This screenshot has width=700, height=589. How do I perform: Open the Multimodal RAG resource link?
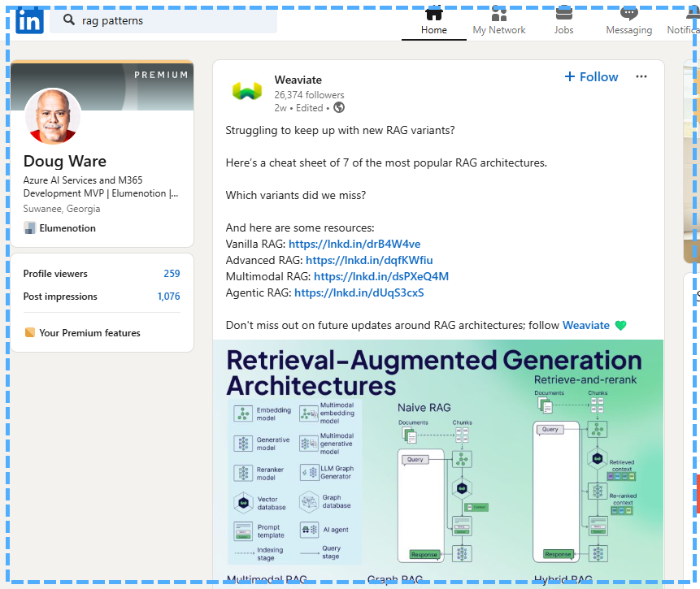coord(381,276)
